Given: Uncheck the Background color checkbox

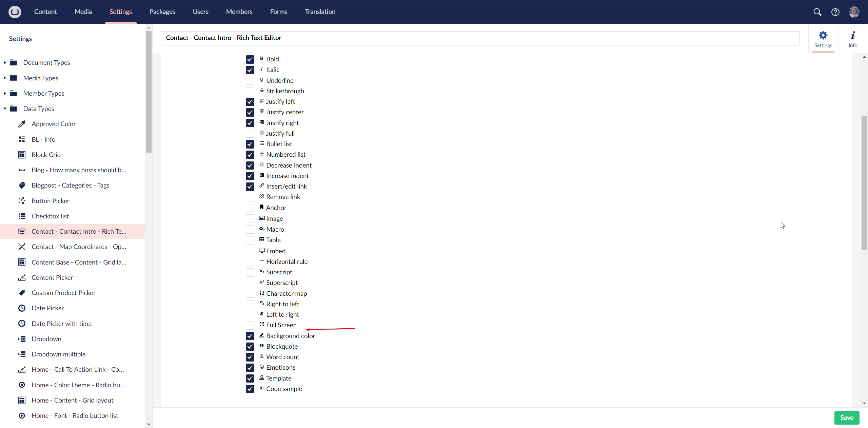Looking at the screenshot, I should 250,336.
